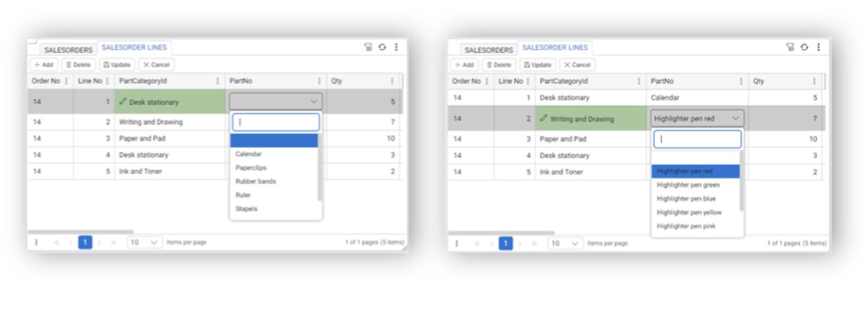Switch to the SALESORDERS tab above the Calendar list
Viewport: 868px width, 312px height.
pos(68,50)
